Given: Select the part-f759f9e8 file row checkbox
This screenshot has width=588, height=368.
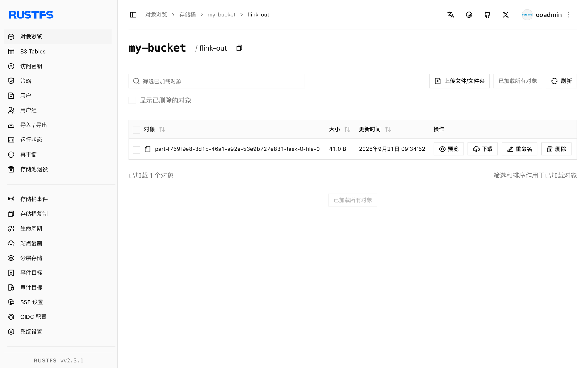Looking at the screenshot, I should 136,150.
